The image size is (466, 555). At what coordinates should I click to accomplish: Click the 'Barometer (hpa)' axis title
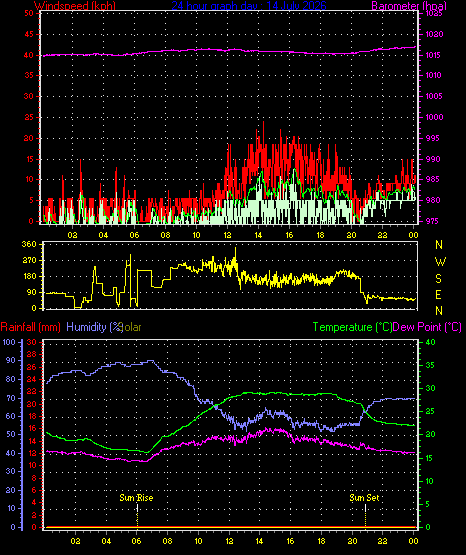(409, 6)
